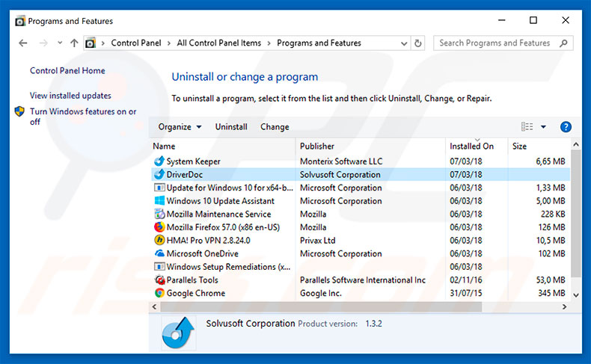Screen dimensions: 591x364
Task: Select the Privax Ltd publisher cell
Action: point(317,241)
